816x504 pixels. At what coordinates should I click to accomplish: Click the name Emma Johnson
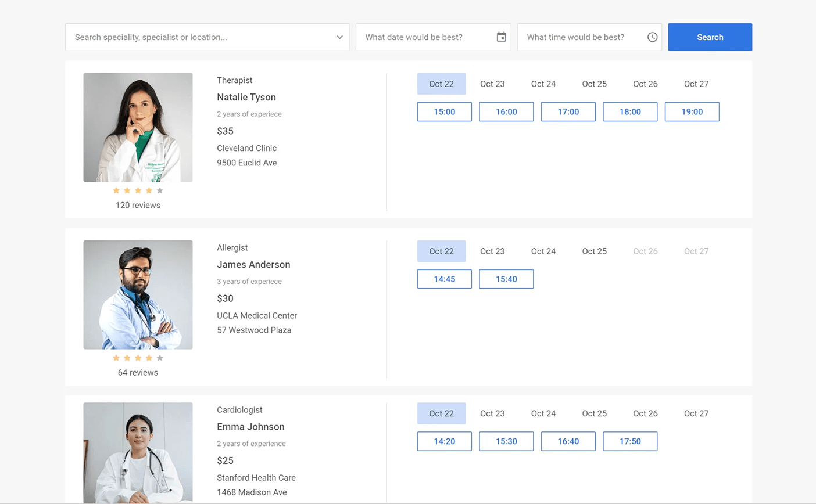coord(250,426)
